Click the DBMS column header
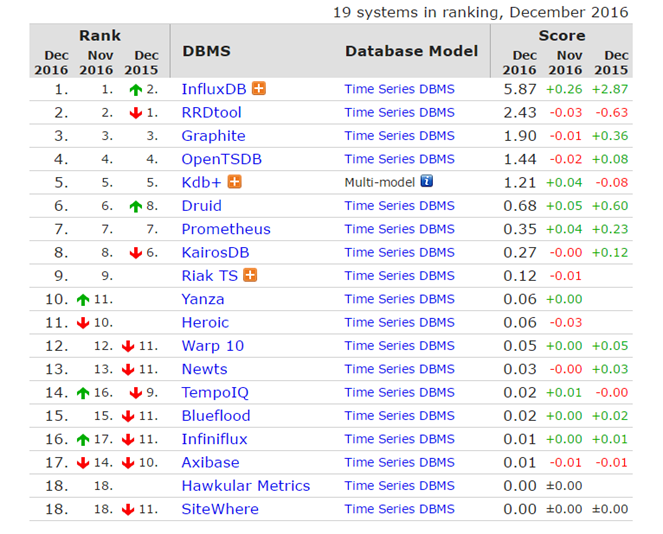Image resolution: width=663 pixels, height=534 pixels. click(x=206, y=51)
